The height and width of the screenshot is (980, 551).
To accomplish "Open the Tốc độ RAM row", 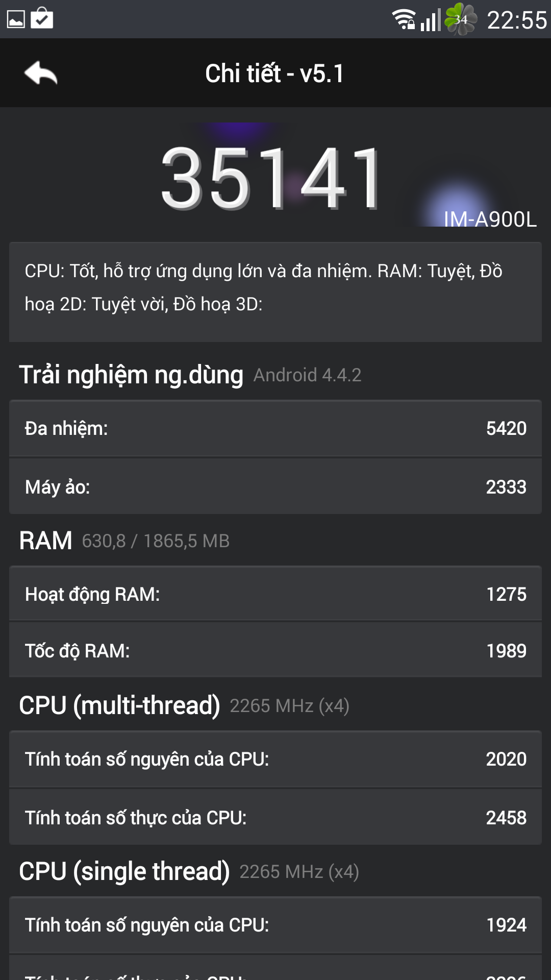I will (275, 651).
